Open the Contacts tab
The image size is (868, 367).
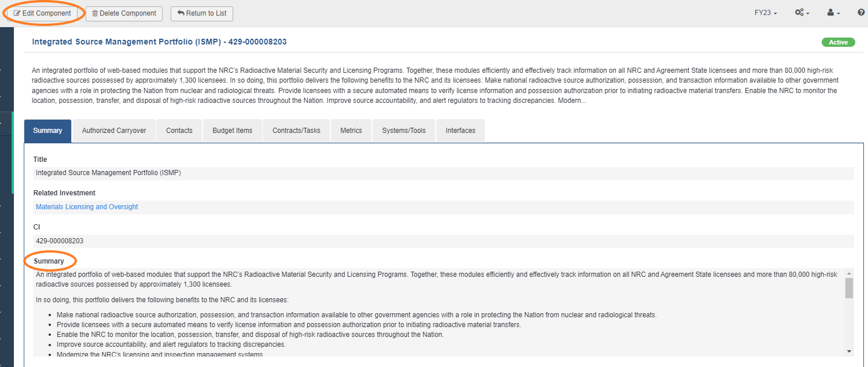(179, 131)
